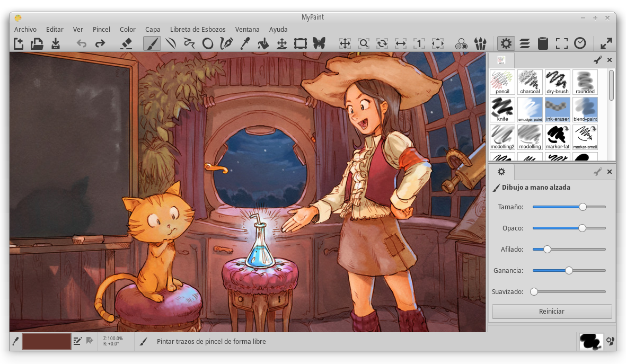The width and height of the screenshot is (626, 364).
Task: Choose the knife brush preset
Action: click(x=502, y=110)
